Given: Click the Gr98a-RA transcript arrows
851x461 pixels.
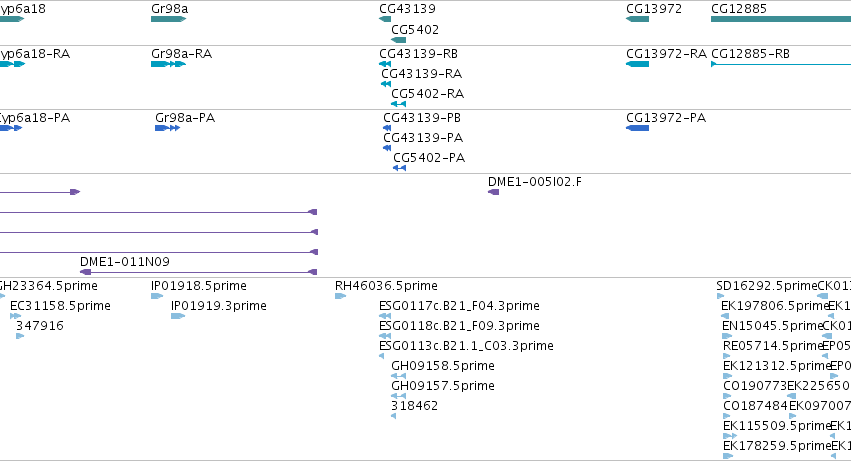Looking at the screenshot, I should click(x=169, y=64).
